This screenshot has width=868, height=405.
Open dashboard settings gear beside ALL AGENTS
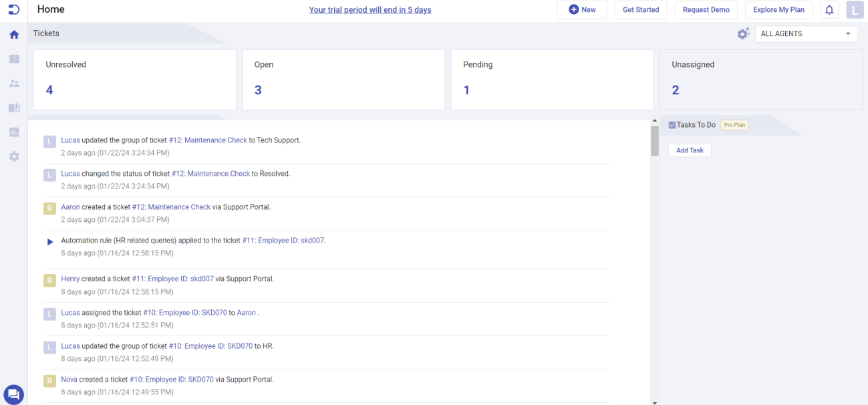tap(743, 33)
